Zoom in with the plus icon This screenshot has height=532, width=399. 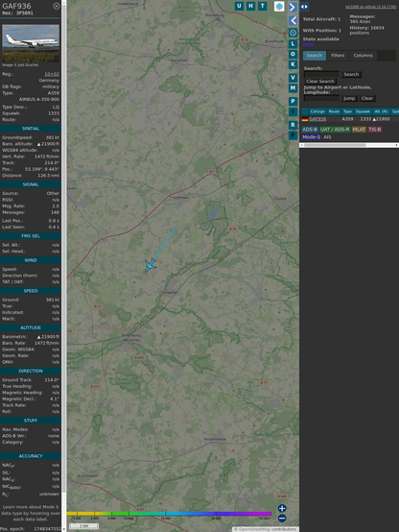282,508
